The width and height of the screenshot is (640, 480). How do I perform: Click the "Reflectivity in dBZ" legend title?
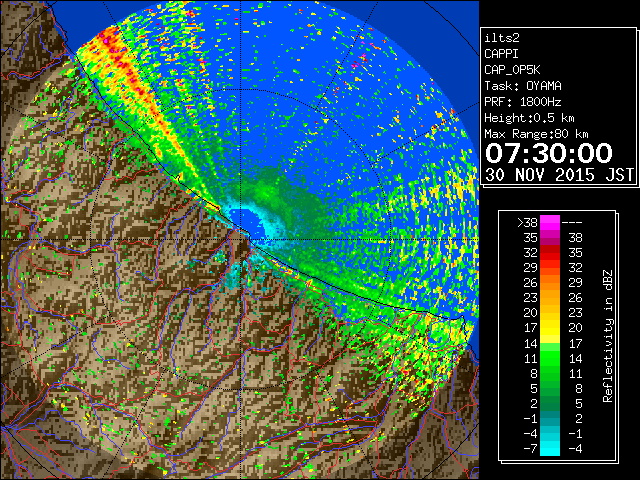607,336
